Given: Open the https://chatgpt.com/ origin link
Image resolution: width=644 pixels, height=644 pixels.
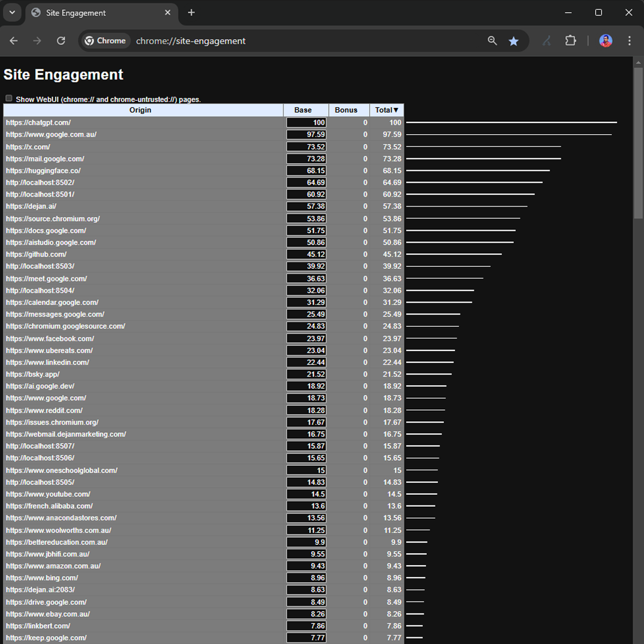Looking at the screenshot, I should tap(39, 122).
